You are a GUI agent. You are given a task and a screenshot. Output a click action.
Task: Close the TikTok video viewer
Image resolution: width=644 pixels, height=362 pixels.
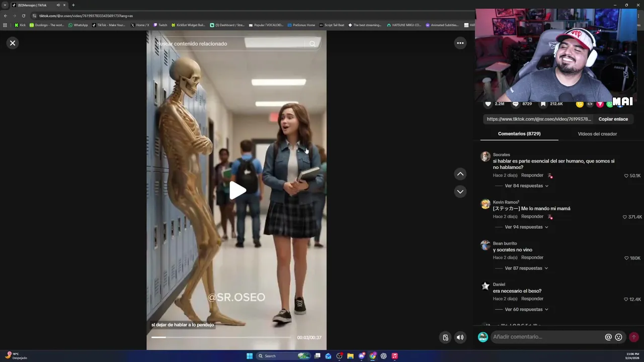(13, 43)
